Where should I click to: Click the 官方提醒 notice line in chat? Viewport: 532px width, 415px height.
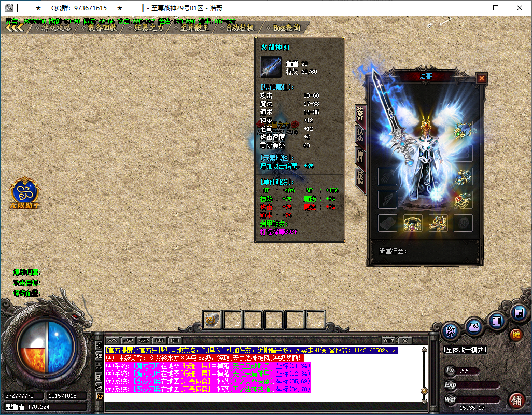click(251, 350)
